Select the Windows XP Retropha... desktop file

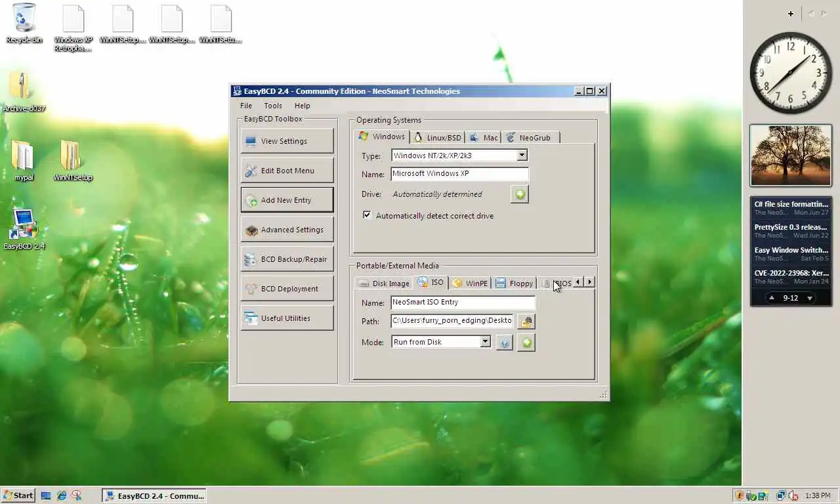(73, 28)
